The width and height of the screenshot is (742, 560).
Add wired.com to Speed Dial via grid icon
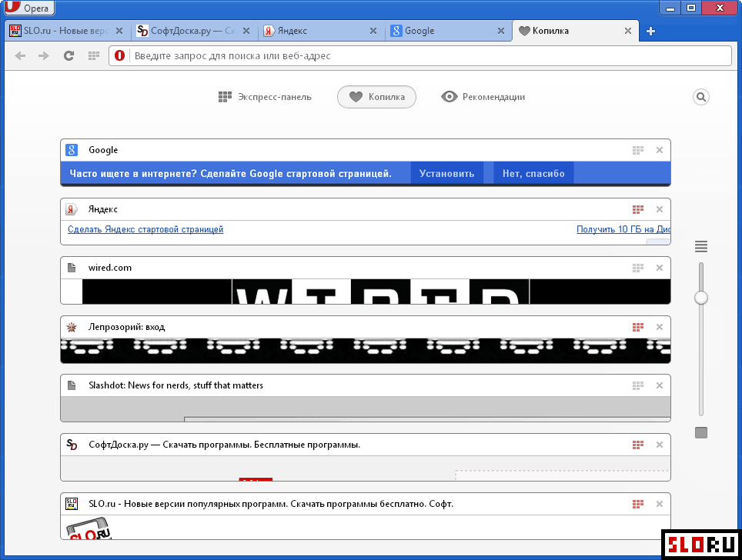pos(638,268)
